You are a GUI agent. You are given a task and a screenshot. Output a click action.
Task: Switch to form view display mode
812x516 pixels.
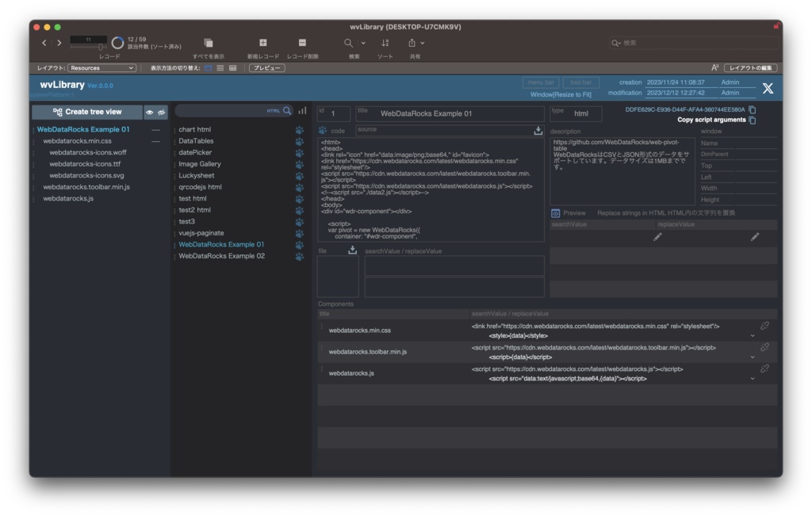[x=209, y=68]
